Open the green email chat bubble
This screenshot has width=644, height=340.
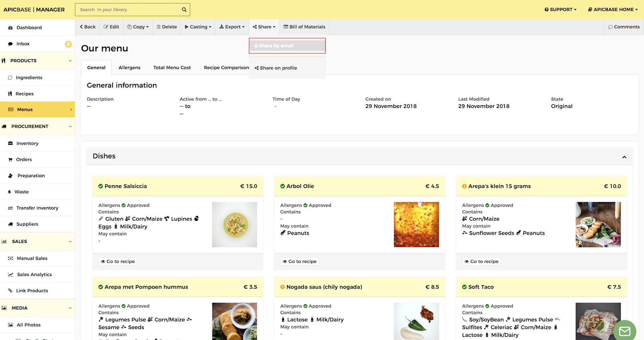(x=624, y=331)
